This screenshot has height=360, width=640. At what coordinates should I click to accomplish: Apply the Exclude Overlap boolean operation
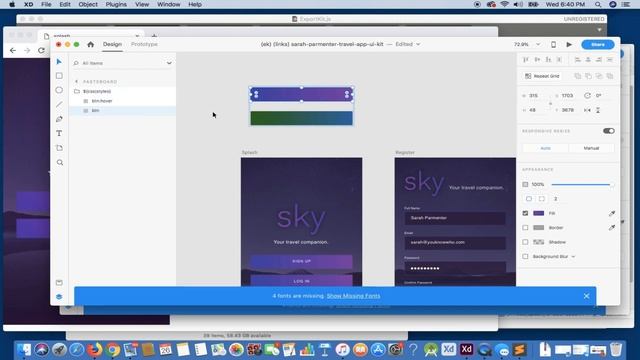point(610,76)
